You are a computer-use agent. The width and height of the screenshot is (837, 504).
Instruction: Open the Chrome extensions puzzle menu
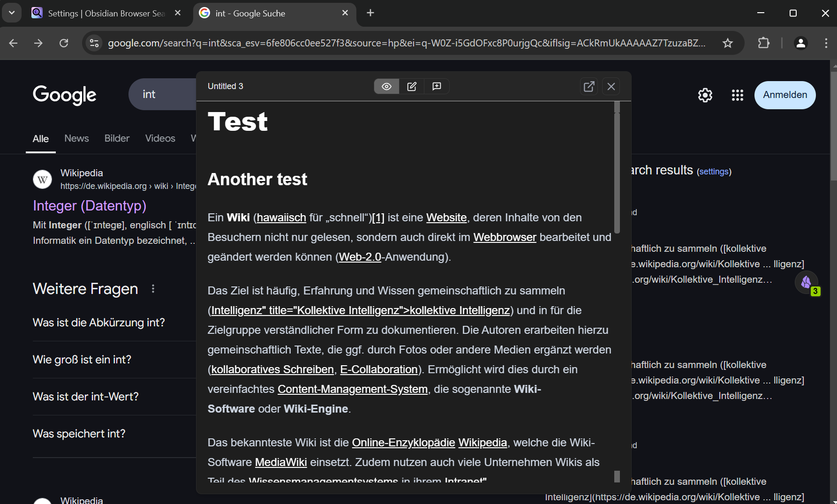click(x=764, y=43)
